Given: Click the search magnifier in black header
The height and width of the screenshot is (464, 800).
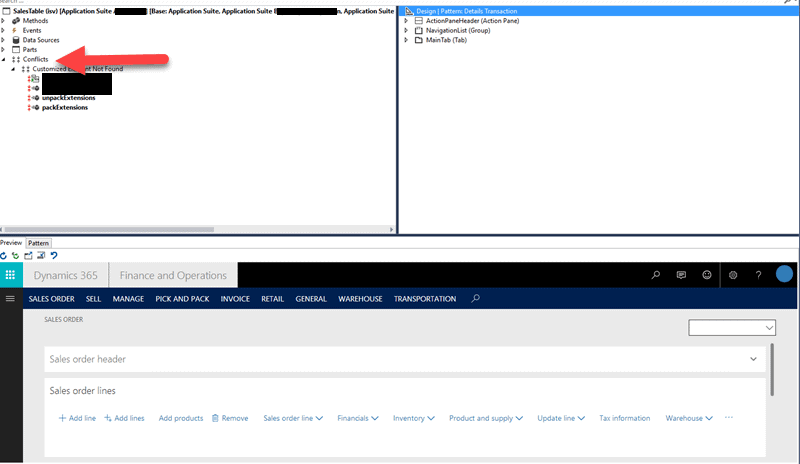Looking at the screenshot, I should [656, 275].
